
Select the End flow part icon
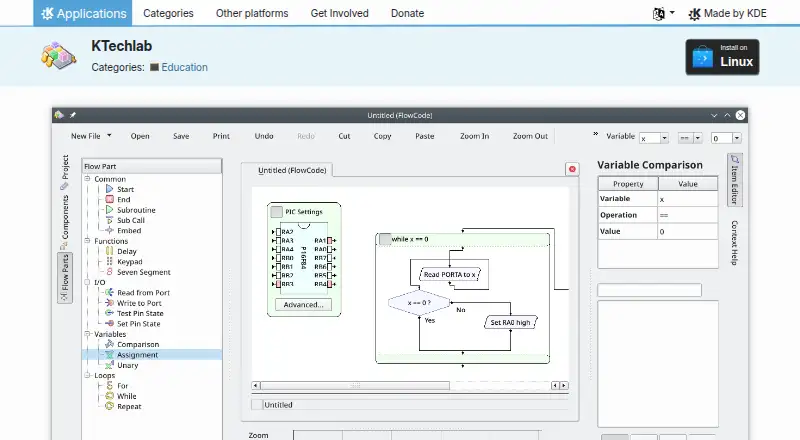pyautogui.click(x=109, y=199)
